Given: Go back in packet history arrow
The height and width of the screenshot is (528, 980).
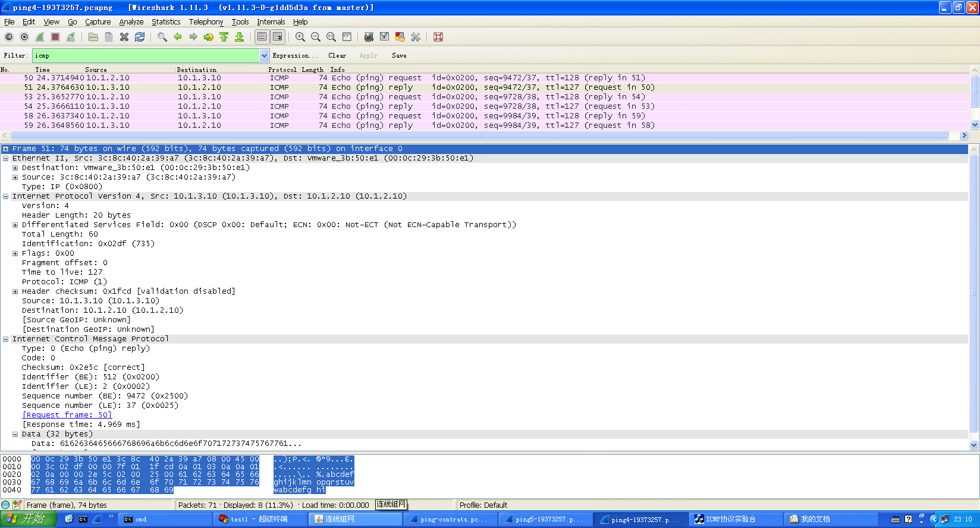Looking at the screenshot, I should tap(178, 37).
